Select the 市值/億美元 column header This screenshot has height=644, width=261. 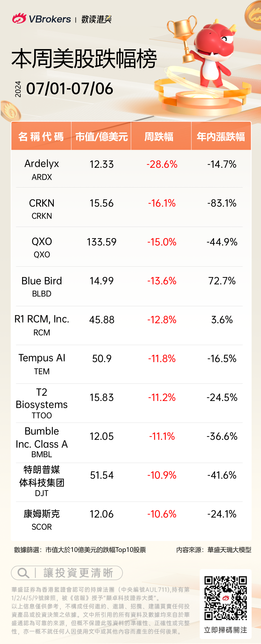click(101, 136)
